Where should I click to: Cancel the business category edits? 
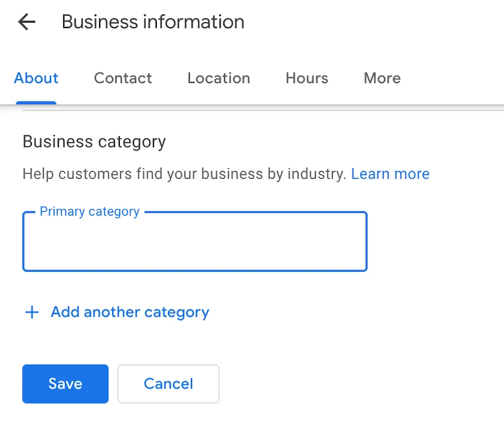(168, 384)
